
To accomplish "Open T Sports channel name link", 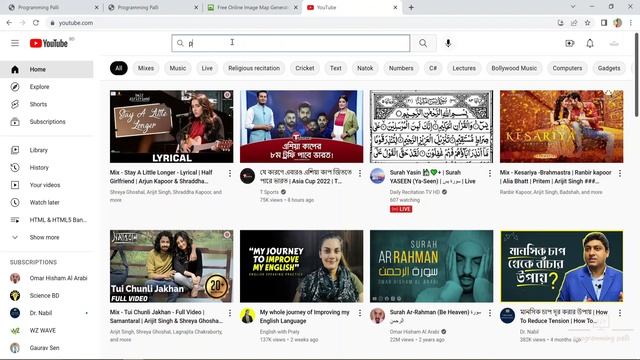I will tap(269, 192).
